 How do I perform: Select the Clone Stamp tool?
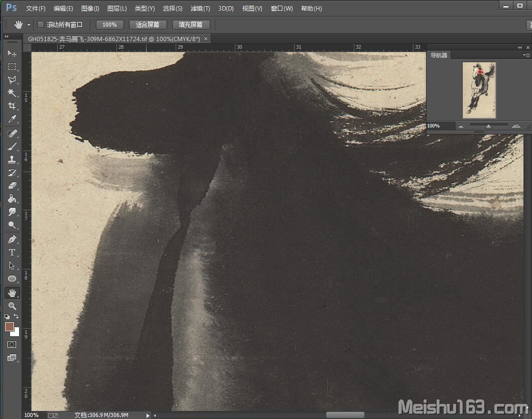pyautogui.click(x=12, y=160)
